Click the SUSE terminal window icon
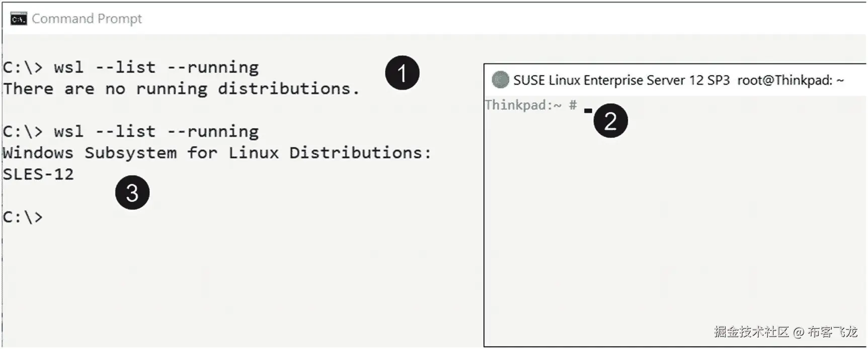Image resolution: width=868 pixels, height=349 pixels. pyautogui.click(x=500, y=80)
